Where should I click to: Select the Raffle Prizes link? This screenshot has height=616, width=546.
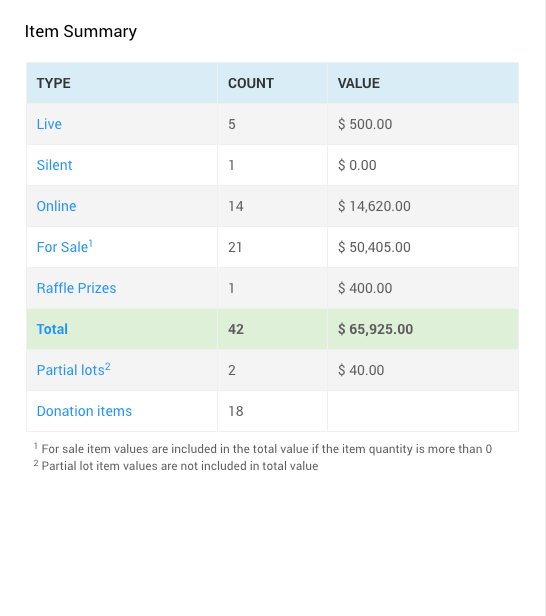click(76, 288)
